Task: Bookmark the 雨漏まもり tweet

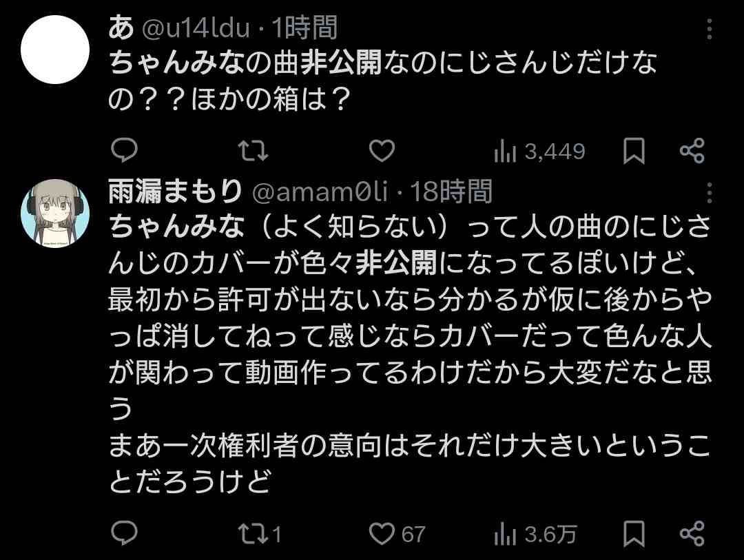Action: point(633,534)
